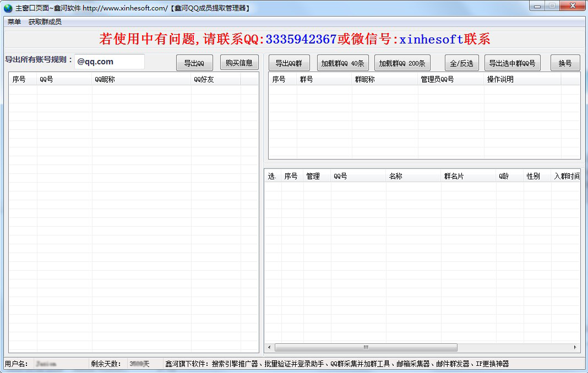This screenshot has height=373, width=588.
Task: Open the 菜单 menu
Action: click(x=14, y=22)
